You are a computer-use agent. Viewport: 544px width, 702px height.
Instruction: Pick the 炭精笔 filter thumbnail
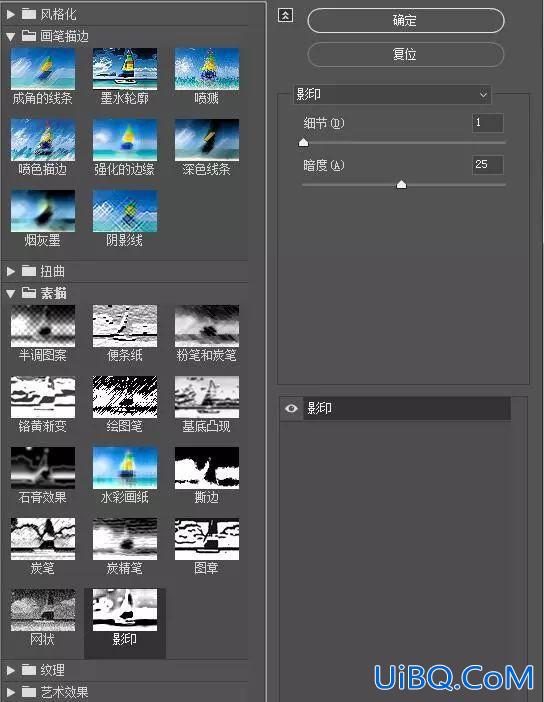(x=125, y=539)
